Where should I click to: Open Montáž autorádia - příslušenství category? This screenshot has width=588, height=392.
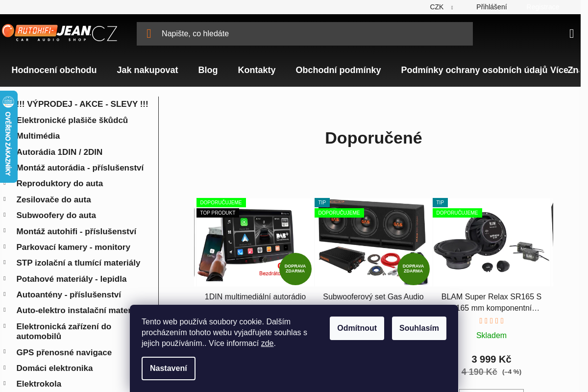pos(80,168)
